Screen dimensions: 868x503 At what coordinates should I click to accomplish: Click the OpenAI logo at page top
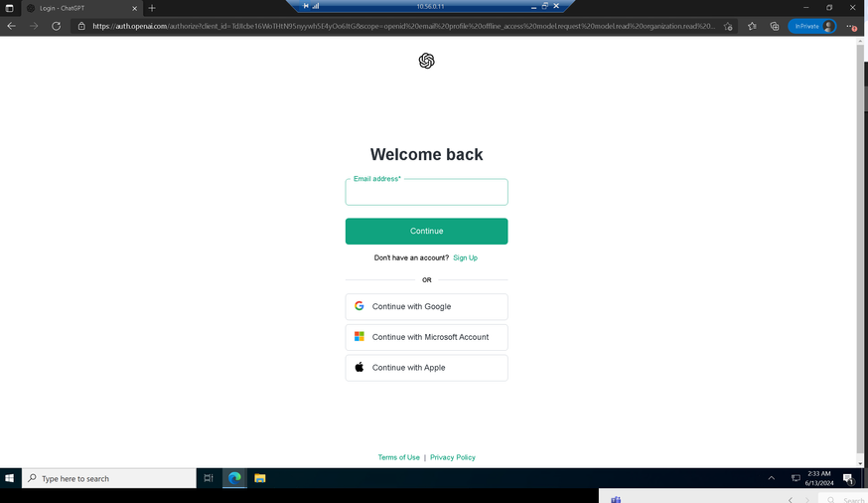click(x=426, y=61)
